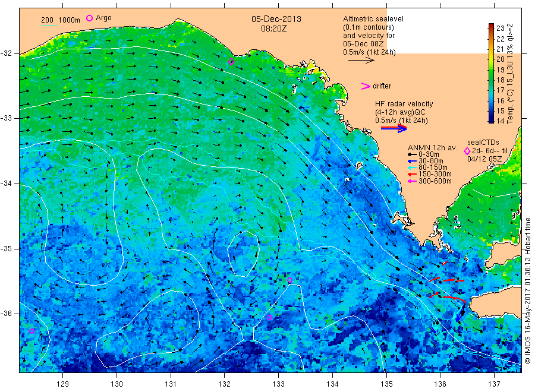Click the '300-600m' depth label
This screenshot has width=535, height=392.
coord(435,181)
